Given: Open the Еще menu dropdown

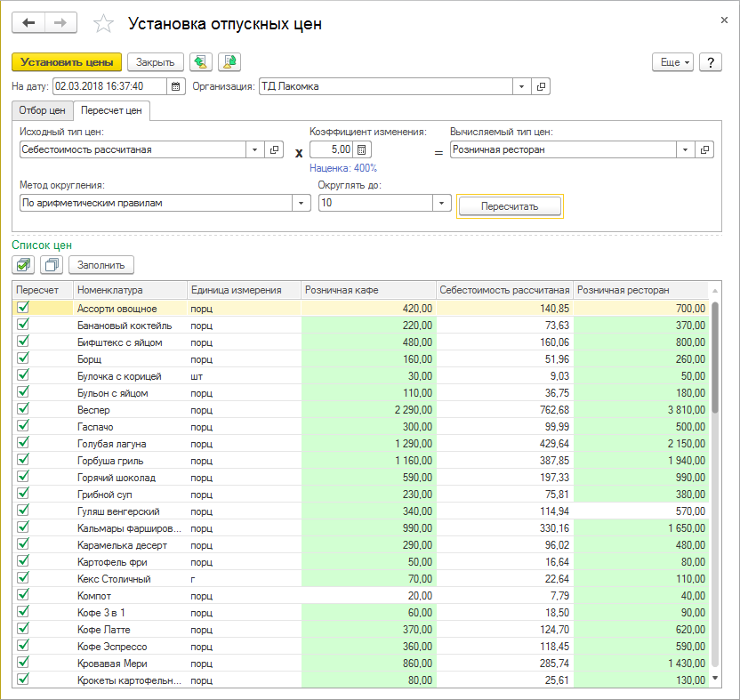Looking at the screenshot, I should pos(672,62).
